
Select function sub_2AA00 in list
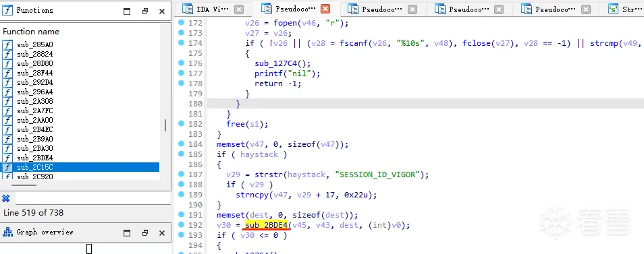pyautogui.click(x=35, y=120)
